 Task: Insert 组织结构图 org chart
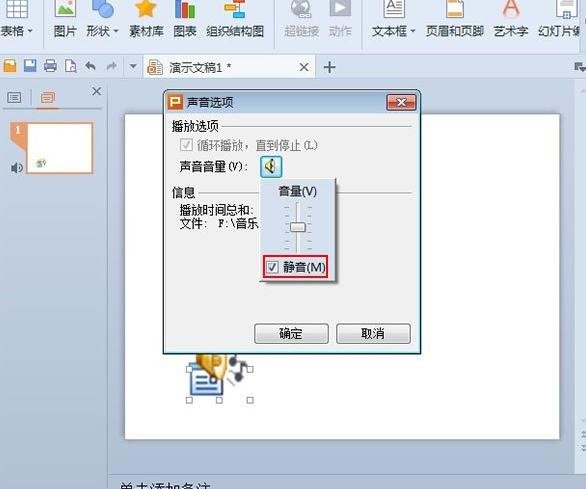coord(235,9)
